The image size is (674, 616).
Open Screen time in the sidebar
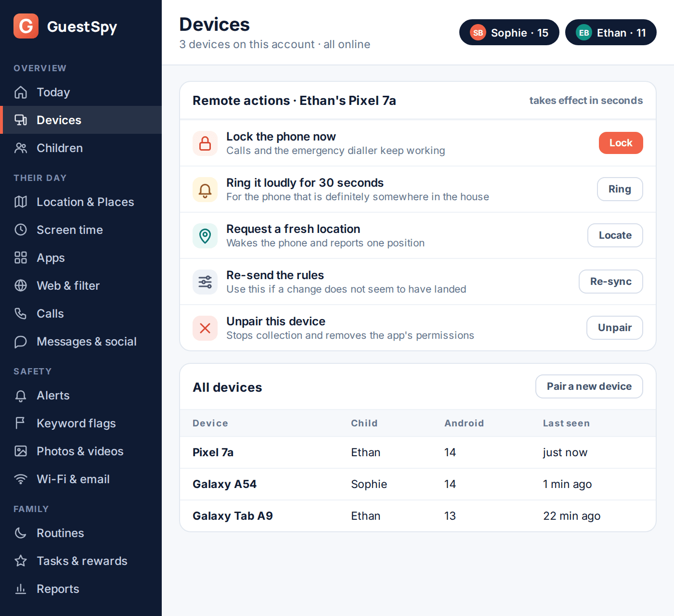pos(81,230)
